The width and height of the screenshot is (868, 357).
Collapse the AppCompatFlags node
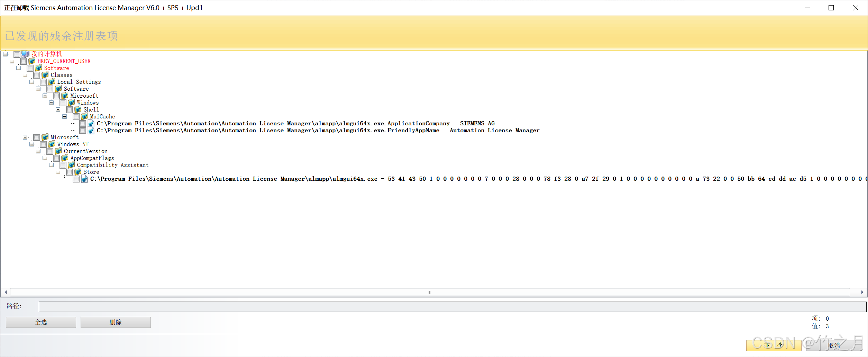(45, 158)
